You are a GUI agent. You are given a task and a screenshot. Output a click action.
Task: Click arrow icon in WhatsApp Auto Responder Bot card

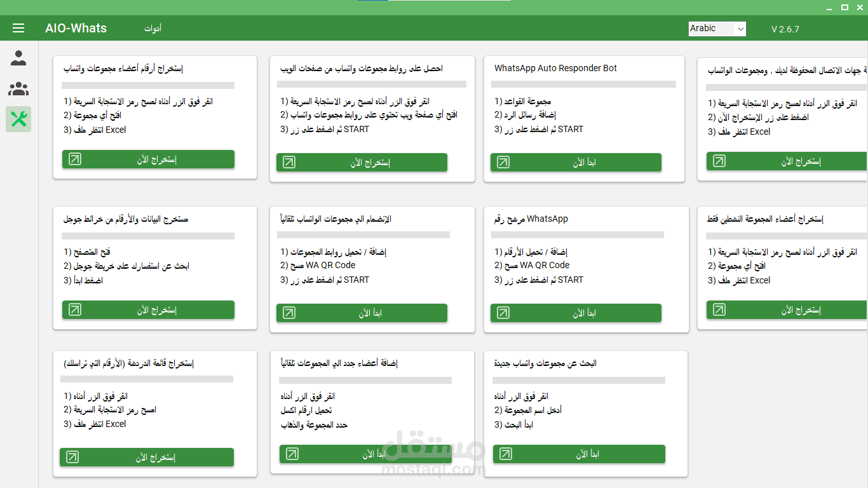click(x=503, y=162)
